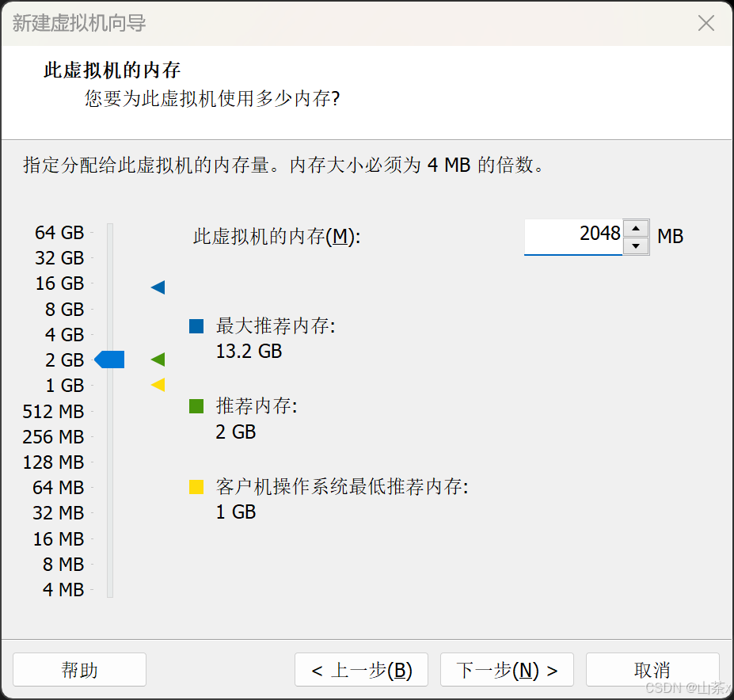Select the 2 GB memory slider handle
The image size is (734, 700).
[109, 359]
